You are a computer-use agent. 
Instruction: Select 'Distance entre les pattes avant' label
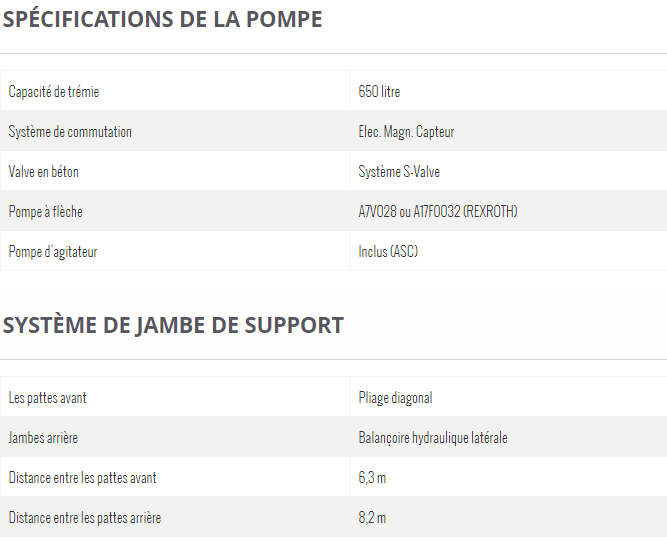pyautogui.click(x=83, y=478)
